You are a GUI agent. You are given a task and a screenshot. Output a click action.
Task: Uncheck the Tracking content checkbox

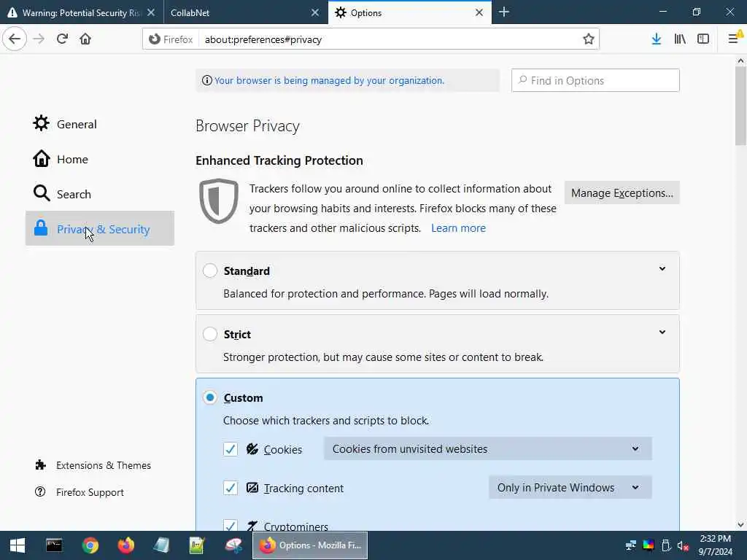click(x=230, y=488)
